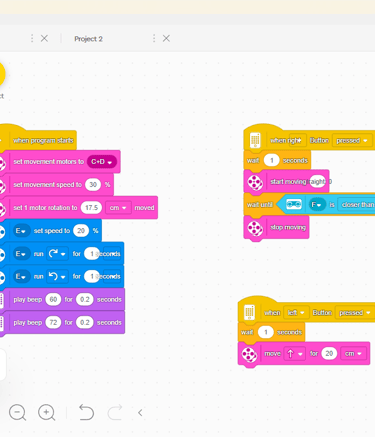Open cm unit dropdown in move block
The height and width of the screenshot is (437, 375).
(x=353, y=354)
